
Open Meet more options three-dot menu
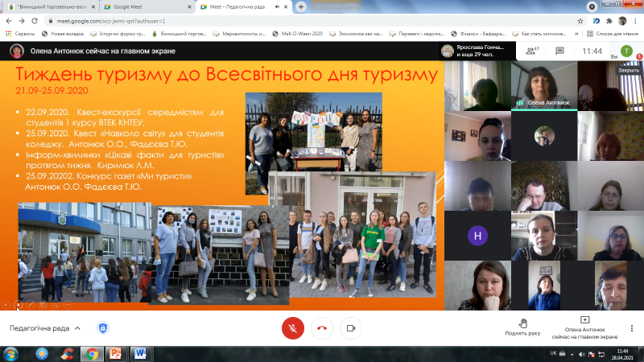click(632, 328)
